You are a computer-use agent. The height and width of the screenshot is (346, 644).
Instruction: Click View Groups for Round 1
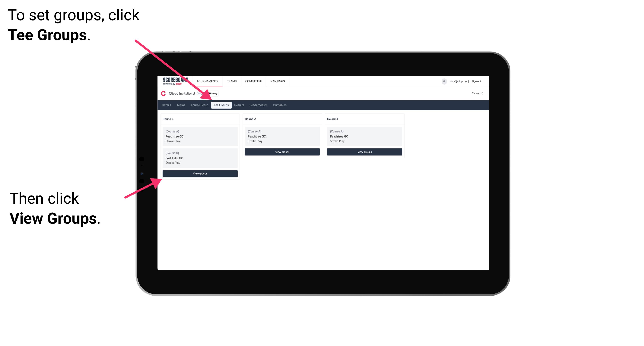coord(200,173)
